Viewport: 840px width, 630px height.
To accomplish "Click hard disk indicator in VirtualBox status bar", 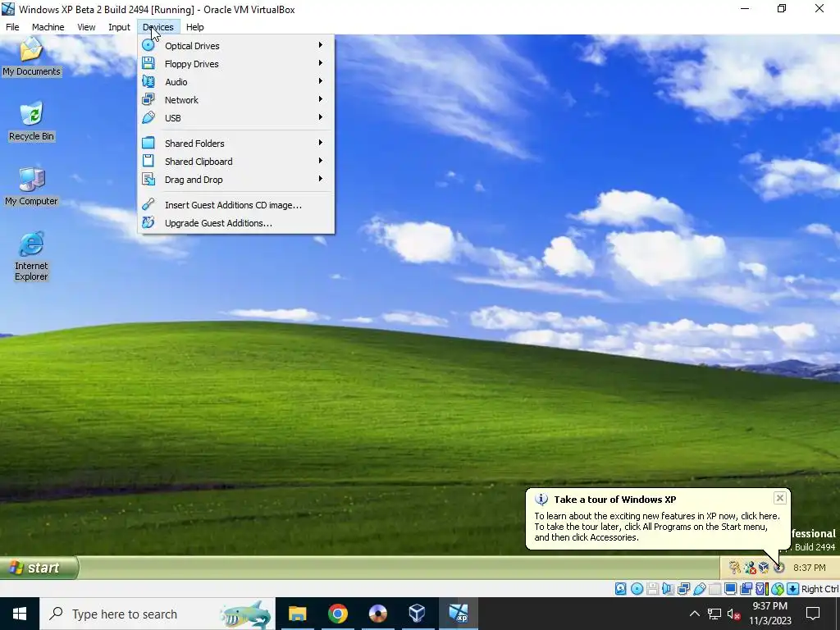I will (620, 589).
